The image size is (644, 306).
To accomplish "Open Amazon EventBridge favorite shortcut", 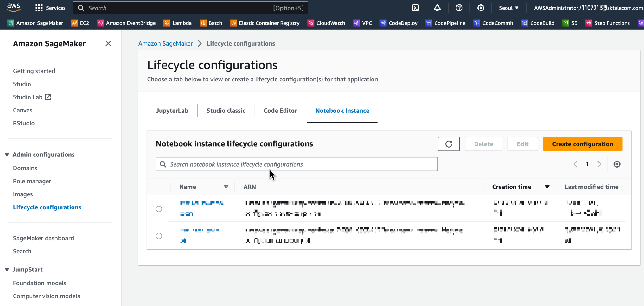I will [126, 23].
